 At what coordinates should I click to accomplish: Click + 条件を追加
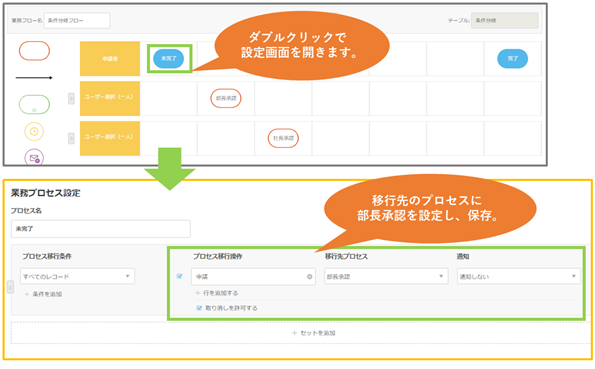(43, 294)
